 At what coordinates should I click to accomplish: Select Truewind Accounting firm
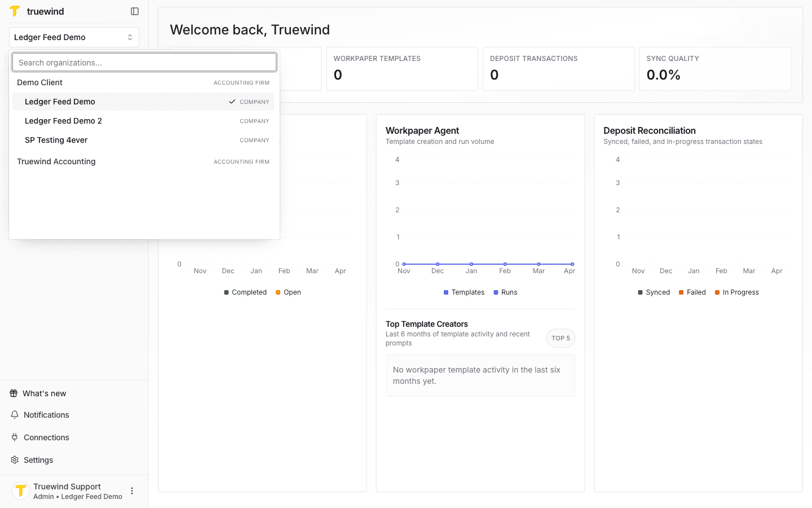click(143, 161)
